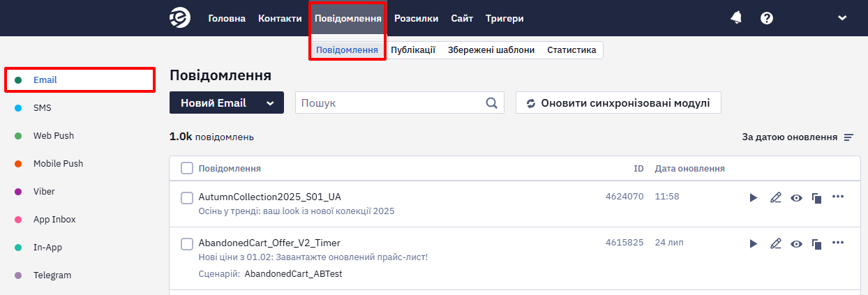The width and height of the screenshot is (868, 295).
Task: Expand the account menu chevron
Action: tap(842, 18)
